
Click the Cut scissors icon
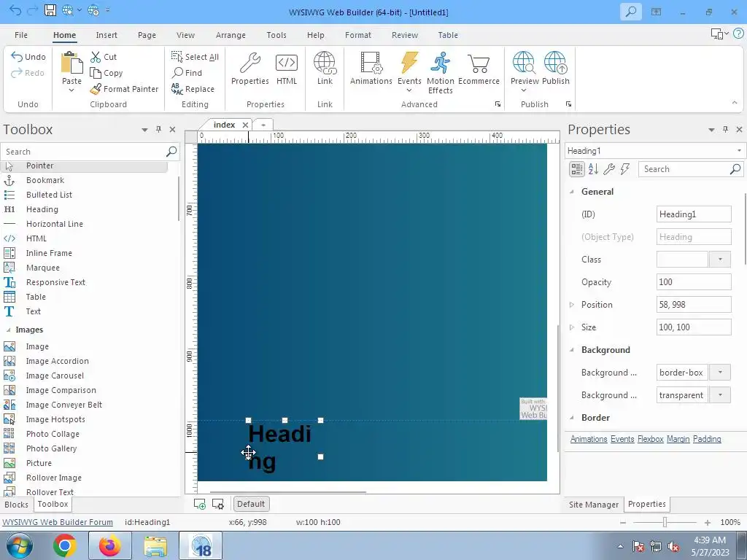pos(96,57)
